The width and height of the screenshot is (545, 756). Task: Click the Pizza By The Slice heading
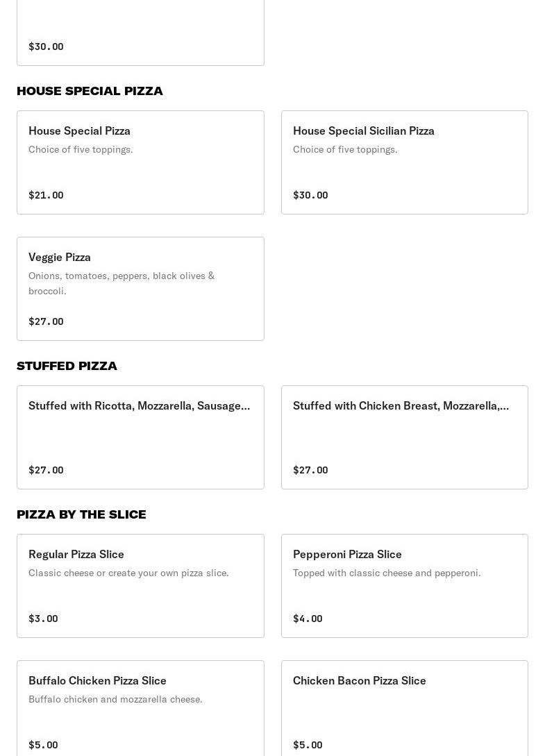(x=81, y=514)
